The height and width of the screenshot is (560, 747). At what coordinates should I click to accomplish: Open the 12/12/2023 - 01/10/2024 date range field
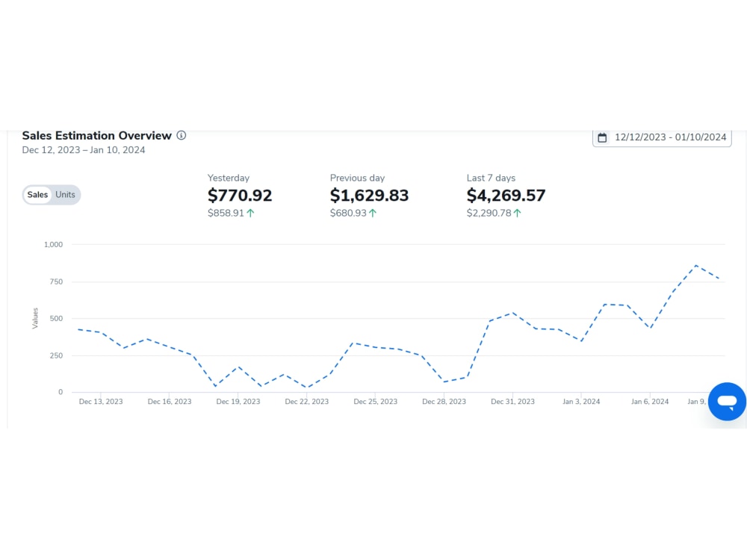tap(662, 137)
